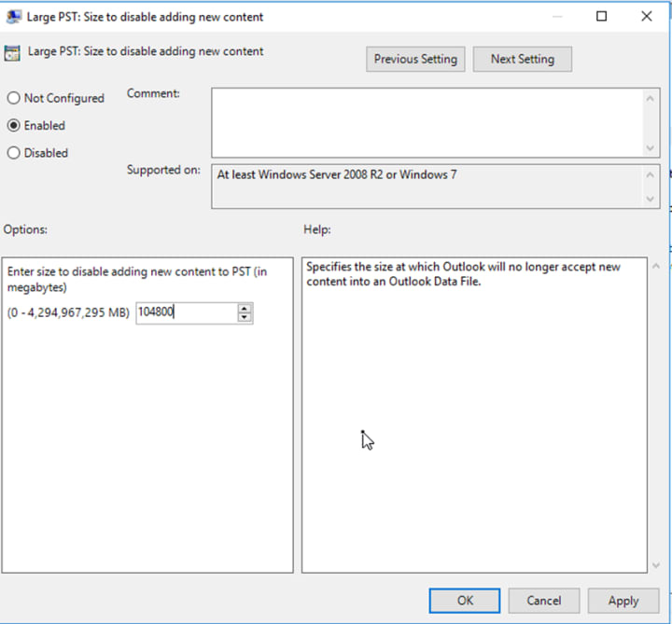Click 'At least Windows Server 2008 R2' text
The image size is (672, 624).
(x=336, y=174)
